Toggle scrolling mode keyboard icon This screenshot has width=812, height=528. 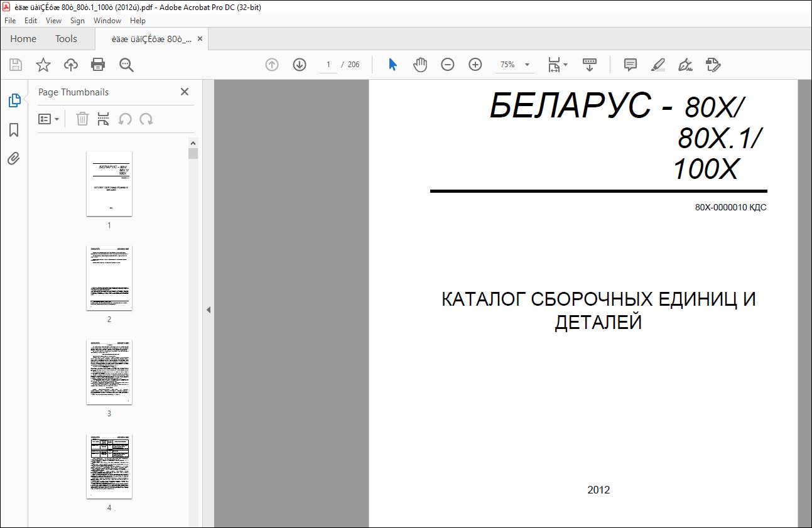click(x=590, y=65)
